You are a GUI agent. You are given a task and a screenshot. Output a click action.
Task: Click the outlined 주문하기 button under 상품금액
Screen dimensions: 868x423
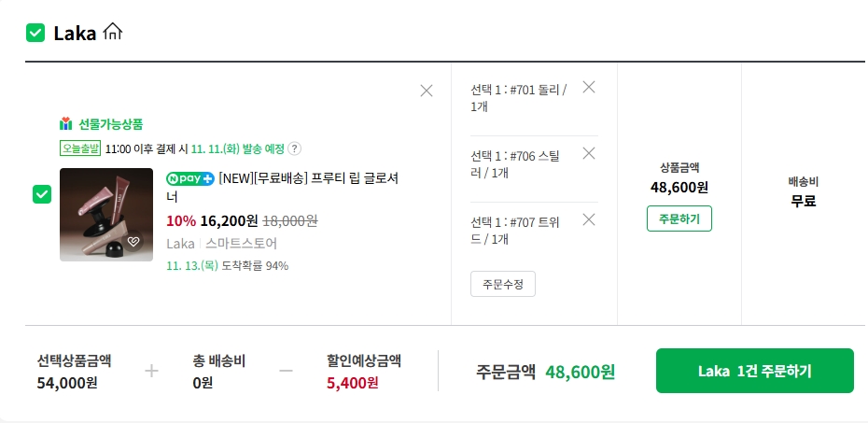pos(679,219)
